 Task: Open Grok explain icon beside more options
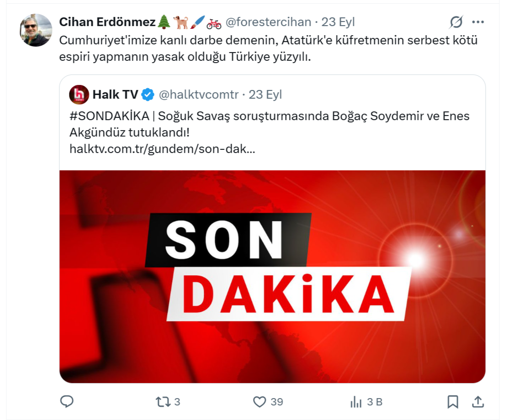(x=456, y=22)
